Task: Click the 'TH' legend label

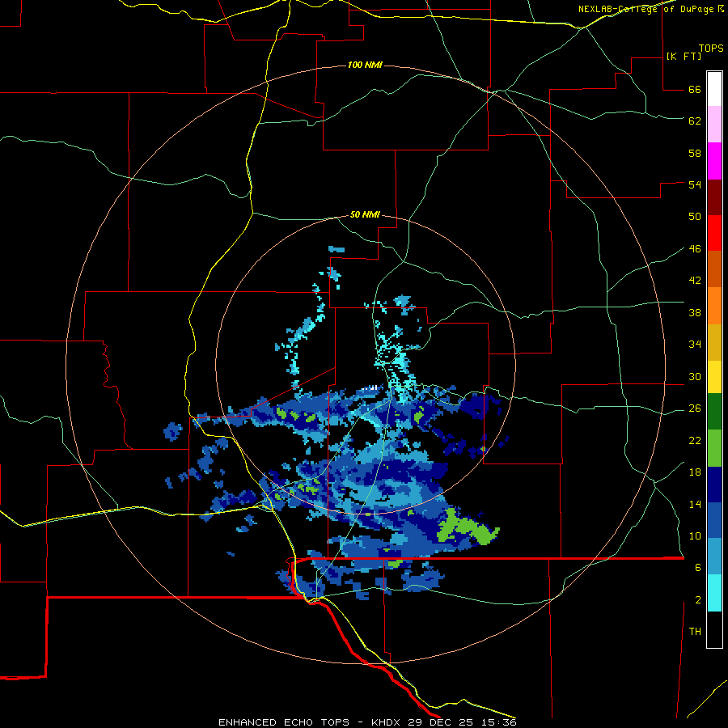Action: [695, 632]
